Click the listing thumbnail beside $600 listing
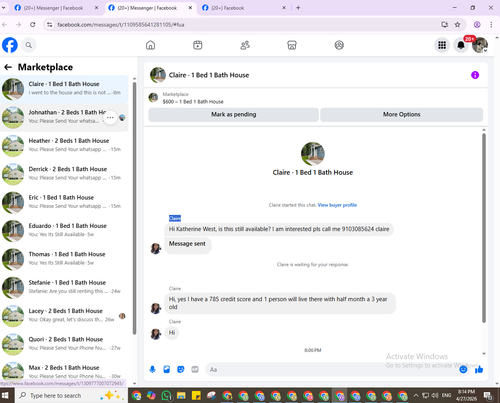Viewport: 500px width, 403px height. (153, 98)
